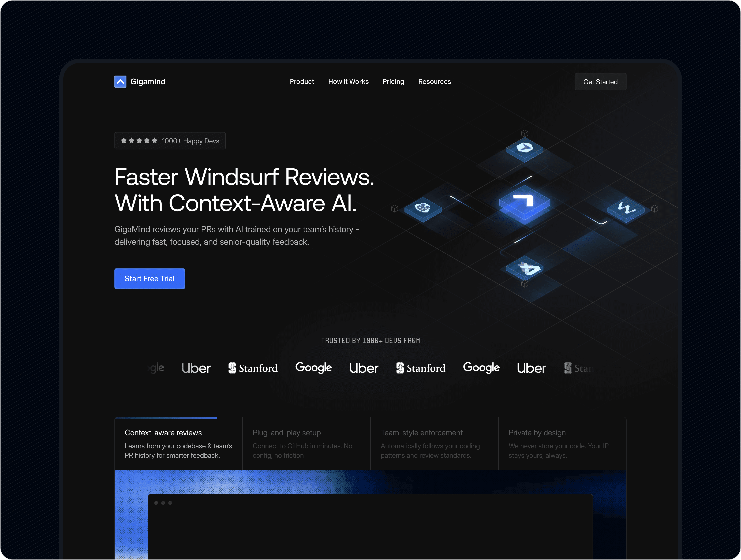Click the first fully visible Uber logo
Screen dimensions: 741x560
196,368
